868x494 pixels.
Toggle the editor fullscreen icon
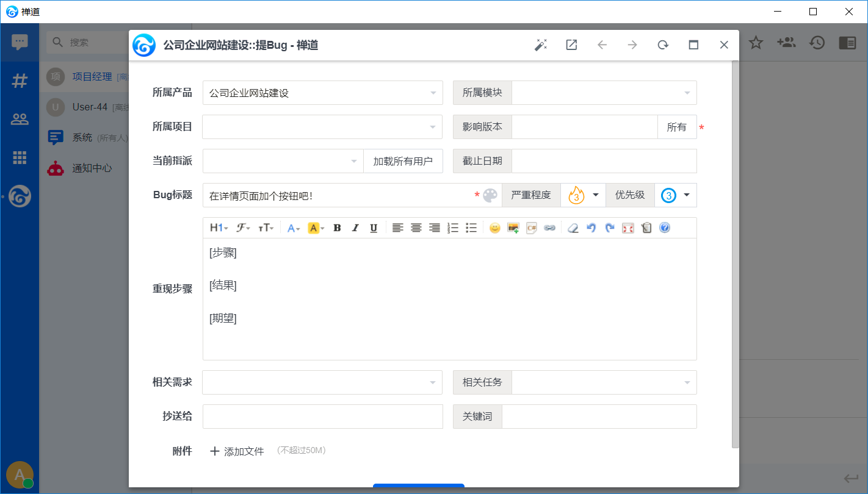click(x=628, y=228)
